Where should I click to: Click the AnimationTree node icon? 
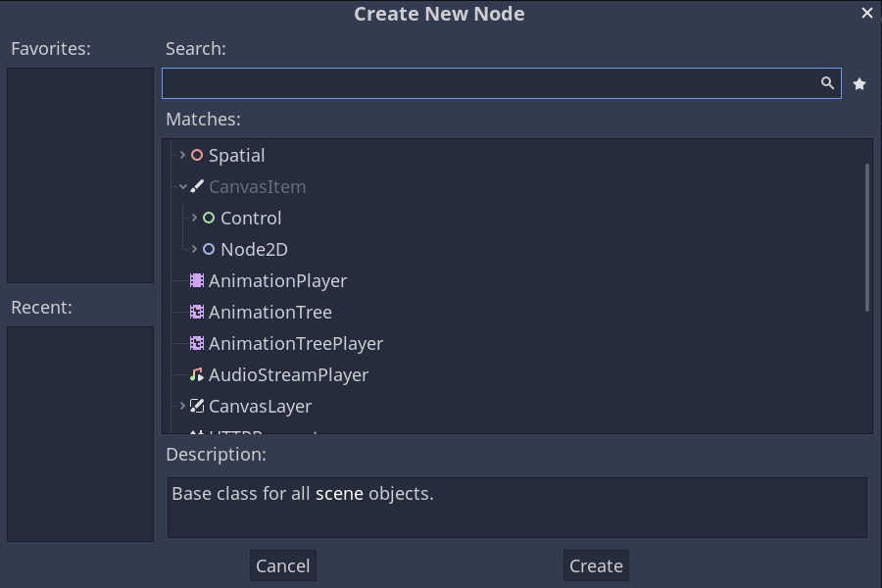click(196, 312)
